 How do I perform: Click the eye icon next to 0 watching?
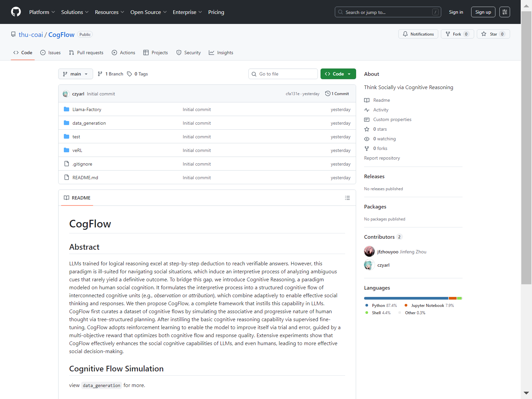(x=367, y=139)
